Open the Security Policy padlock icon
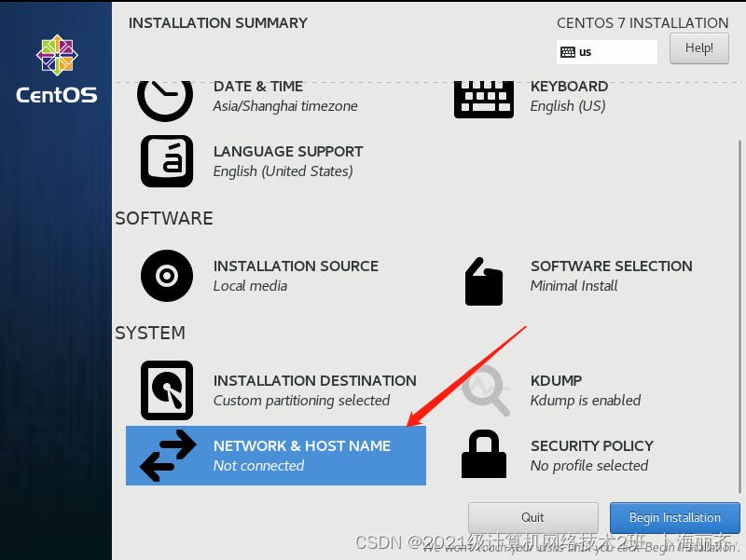This screenshot has height=560, width=746. coord(484,455)
